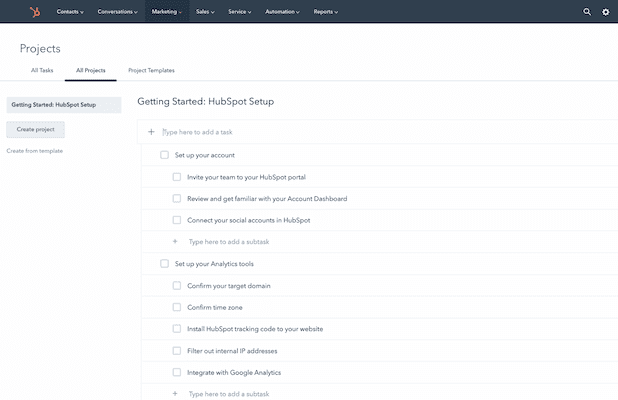The height and width of the screenshot is (400, 618).
Task: Click the Create from template link
Action: pyautogui.click(x=35, y=151)
